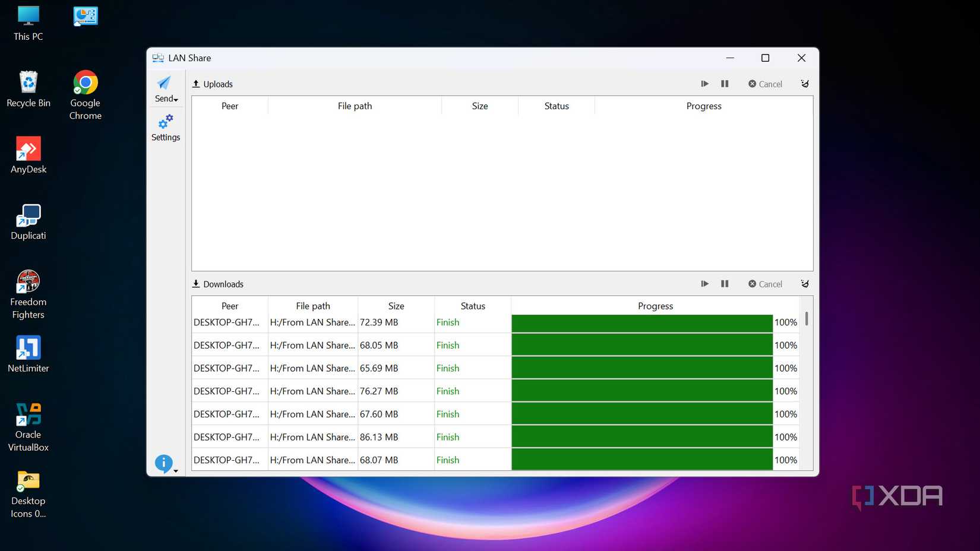980x551 pixels.
Task: Open LAN Share Settings
Action: point(166,128)
